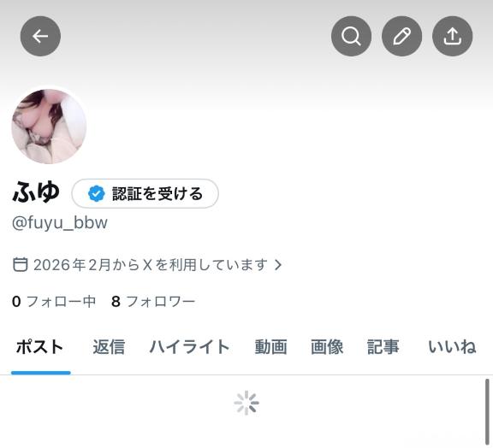The height and width of the screenshot is (448, 493).
Task: Click the calendar icon beside join date
Action: point(21,264)
